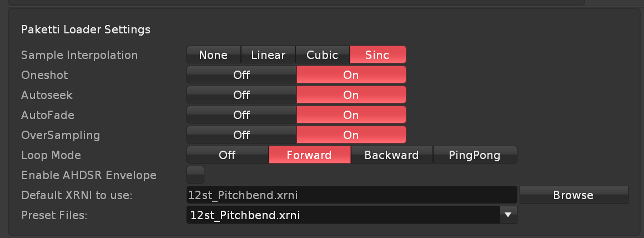Set Loop Mode to Off
The height and width of the screenshot is (238, 644).
228,155
